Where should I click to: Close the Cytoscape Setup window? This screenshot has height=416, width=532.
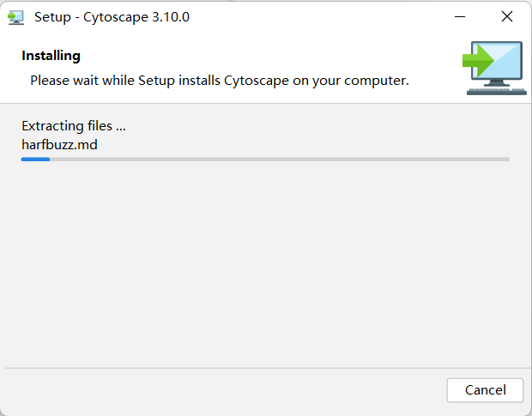coord(506,17)
